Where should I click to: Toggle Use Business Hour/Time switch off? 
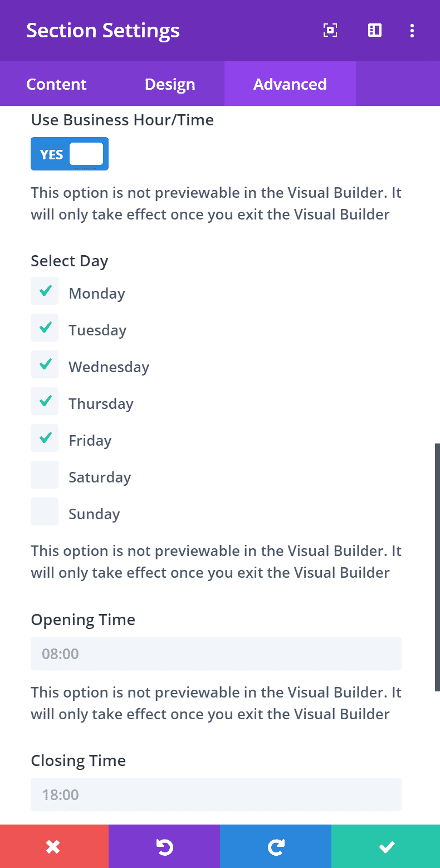[70, 154]
